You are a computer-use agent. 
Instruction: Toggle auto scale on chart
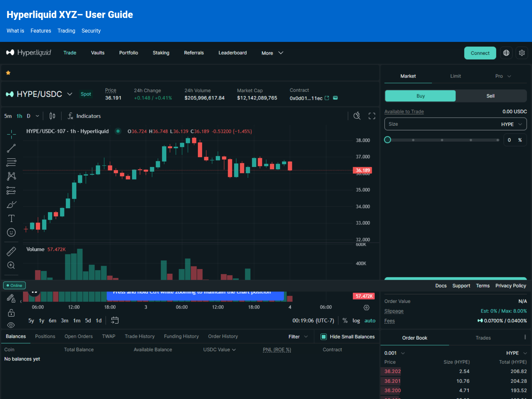coord(370,321)
